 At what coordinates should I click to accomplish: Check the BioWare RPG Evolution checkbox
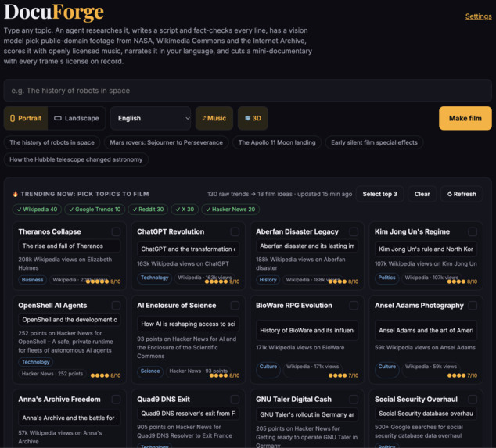tap(354, 306)
